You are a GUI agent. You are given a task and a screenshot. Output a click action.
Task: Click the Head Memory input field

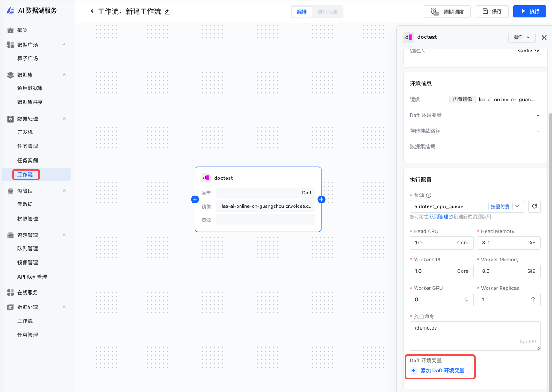(509, 243)
